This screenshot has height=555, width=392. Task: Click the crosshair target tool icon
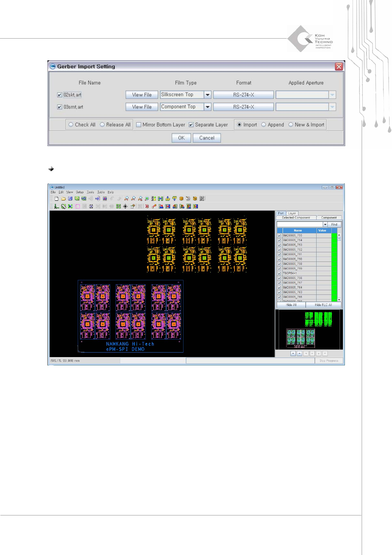(x=126, y=206)
